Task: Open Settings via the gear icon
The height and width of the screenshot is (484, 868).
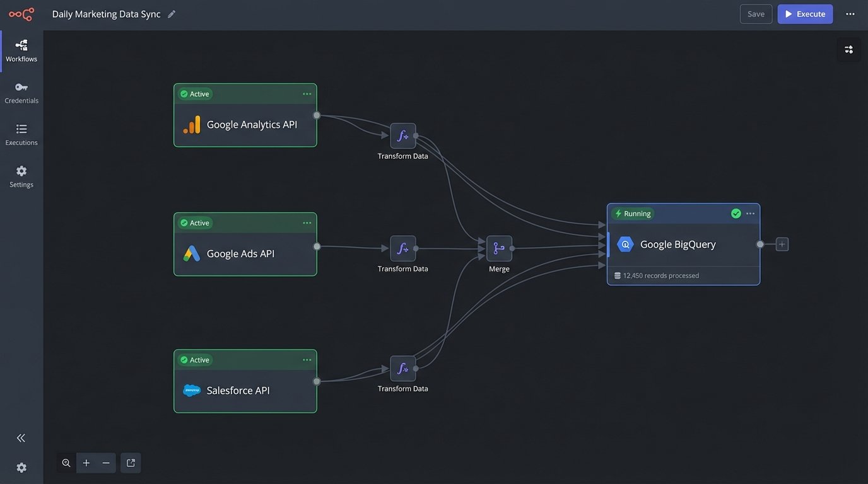Action: point(21,176)
